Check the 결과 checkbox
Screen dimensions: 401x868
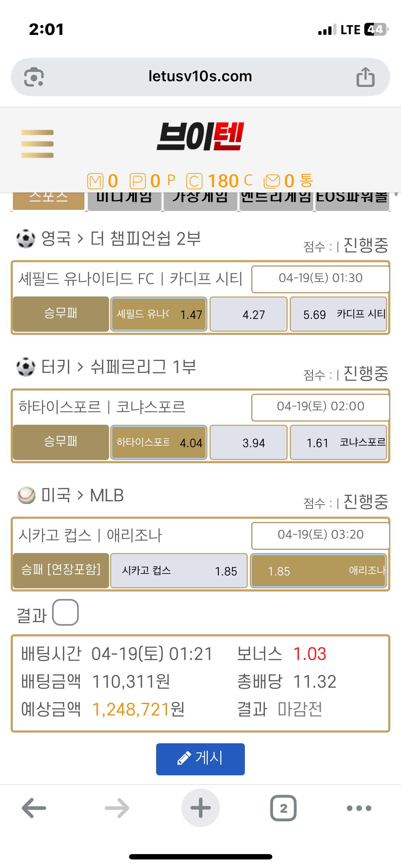[66, 612]
